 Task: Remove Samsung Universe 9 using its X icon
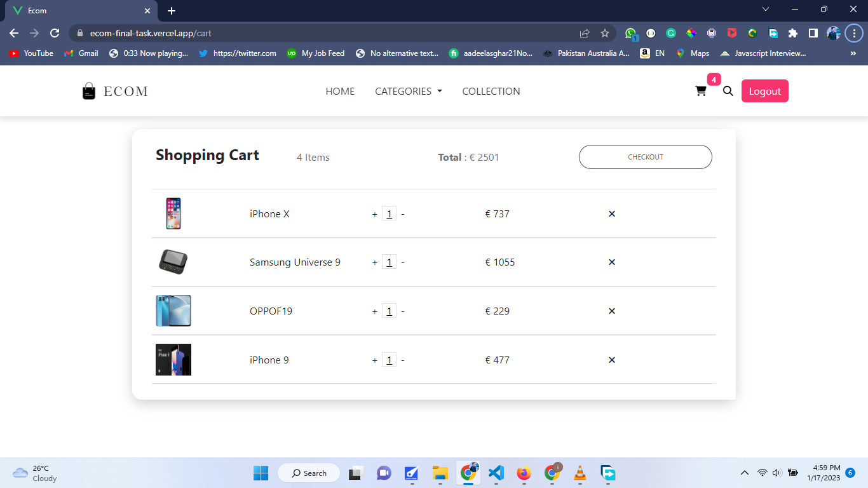(611, 262)
